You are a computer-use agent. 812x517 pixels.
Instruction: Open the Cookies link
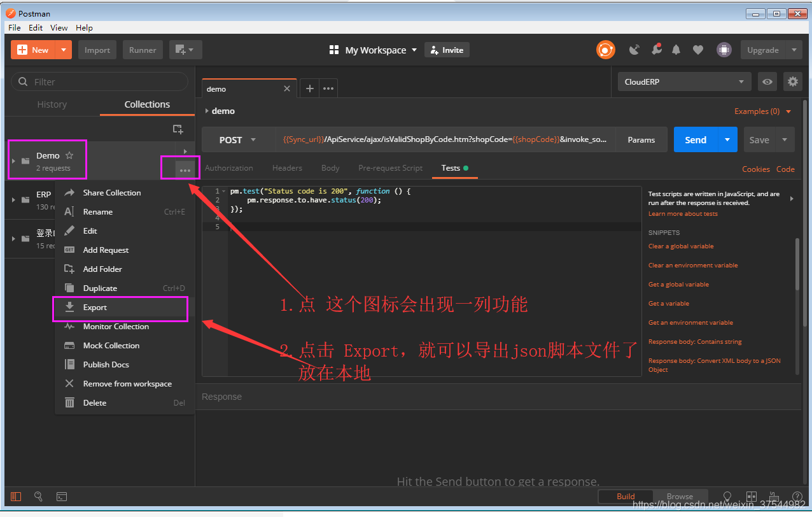pyautogui.click(x=756, y=169)
